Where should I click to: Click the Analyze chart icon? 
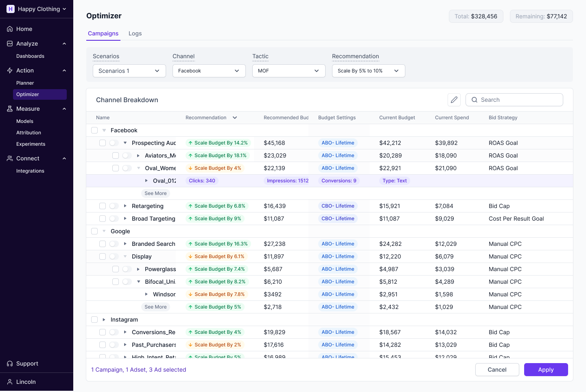click(x=10, y=44)
